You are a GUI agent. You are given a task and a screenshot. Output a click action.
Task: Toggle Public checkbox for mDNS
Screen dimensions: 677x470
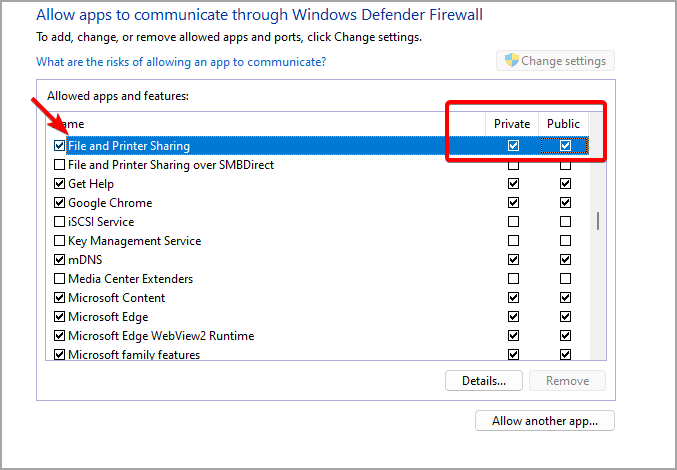[x=565, y=260]
